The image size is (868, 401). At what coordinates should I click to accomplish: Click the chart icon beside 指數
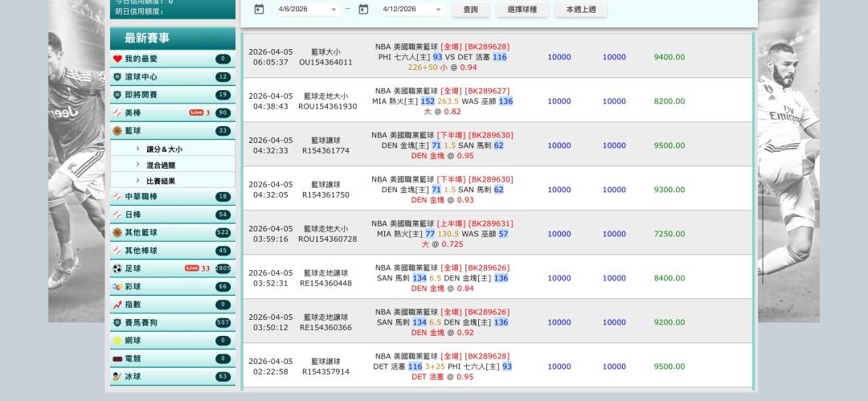[x=117, y=305]
